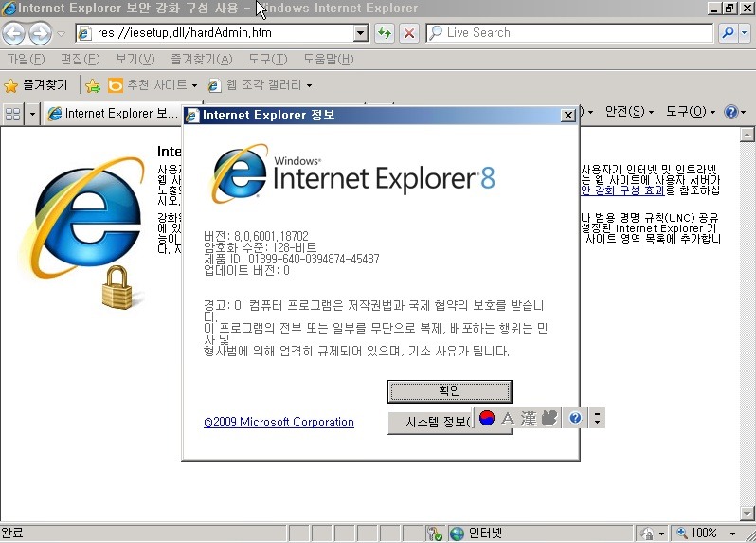Click the 100% zoom level button
Viewport: 756px width, 543px height.
point(696,533)
